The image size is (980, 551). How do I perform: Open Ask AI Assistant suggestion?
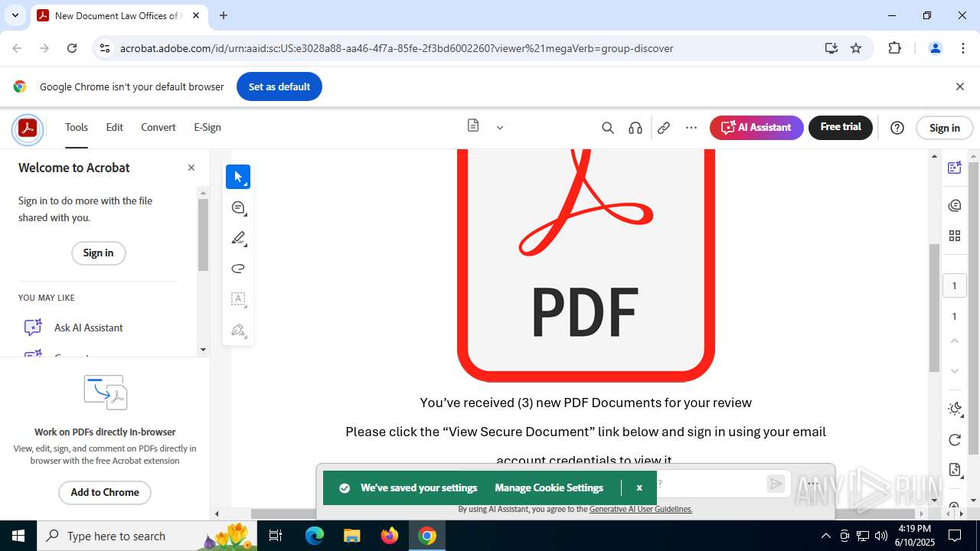click(x=89, y=328)
